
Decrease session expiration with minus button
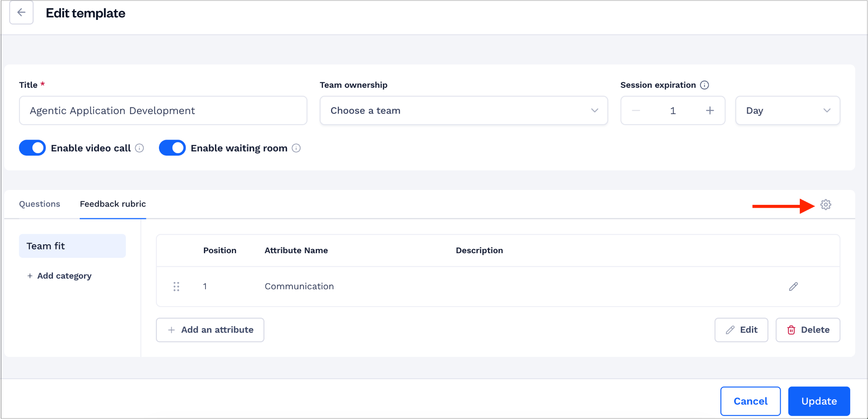tap(636, 111)
